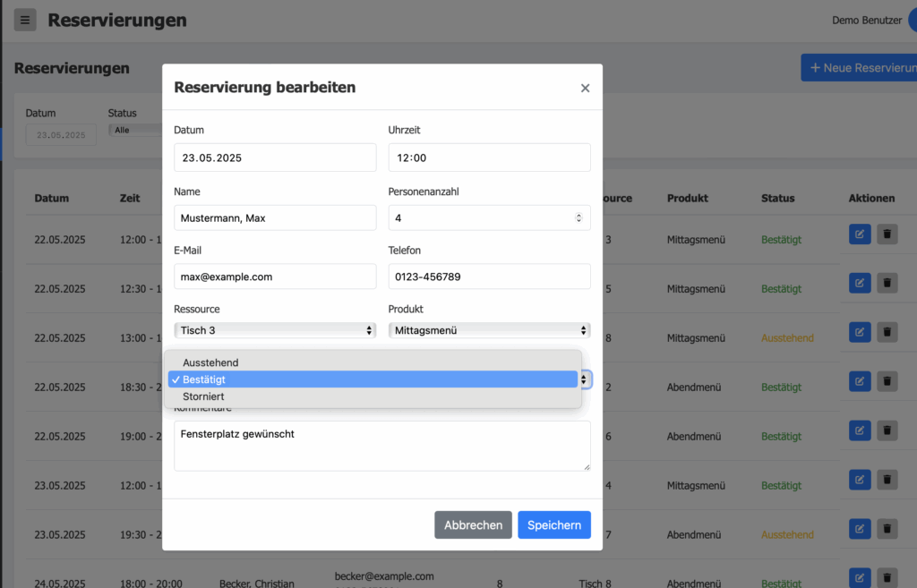Delete the 23.05.2025 19:30 reservation

click(887, 528)
